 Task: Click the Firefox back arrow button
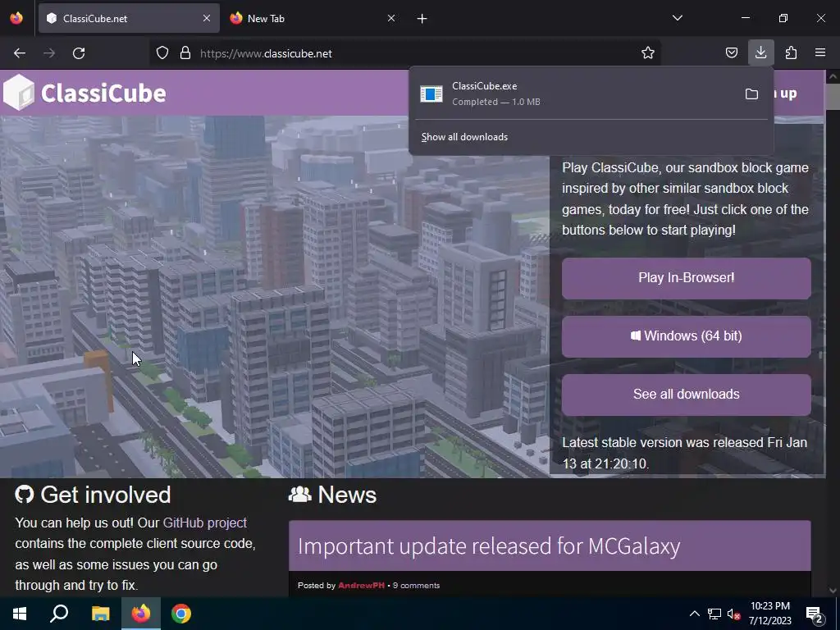tap(20, 53)
